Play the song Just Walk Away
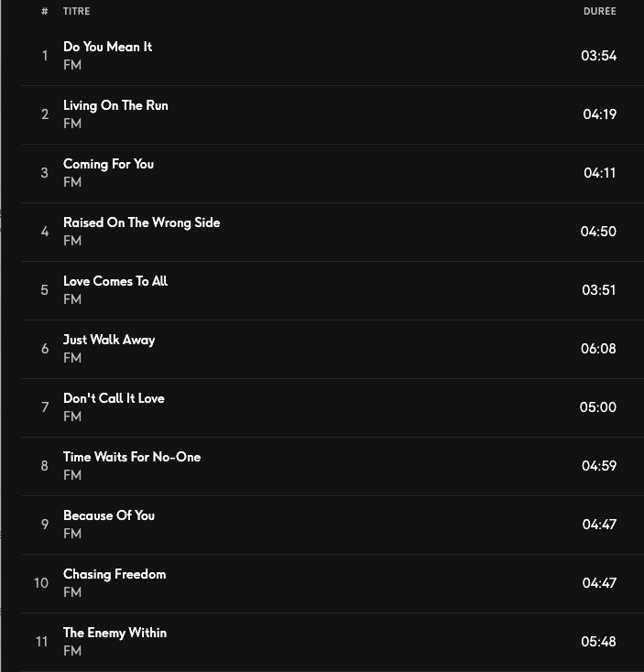Image resolution: width=644 pixels, height=672 pixels. point(109,340)
